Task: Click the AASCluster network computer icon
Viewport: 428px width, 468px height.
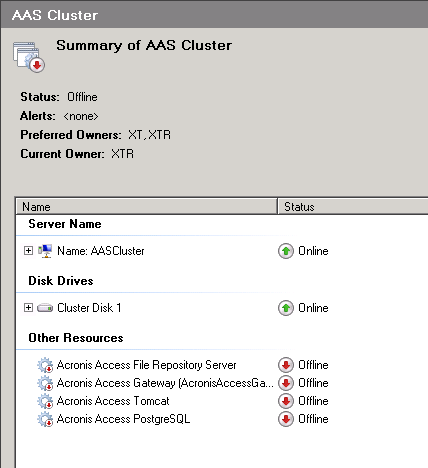Action: (45, 251)
